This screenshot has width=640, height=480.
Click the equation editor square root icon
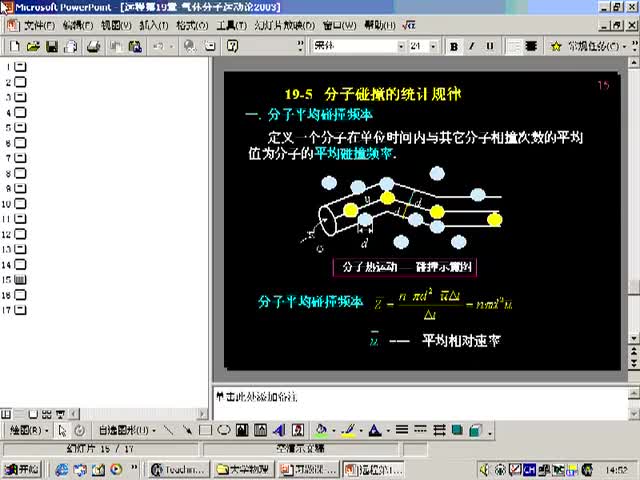coord(409,26)
